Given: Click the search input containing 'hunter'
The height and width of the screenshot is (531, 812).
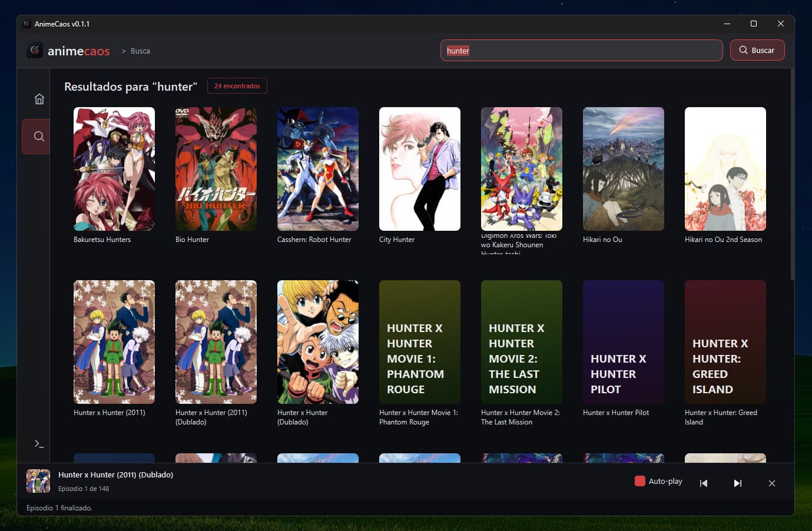Looking at the screenshot, I should (581, 50).
